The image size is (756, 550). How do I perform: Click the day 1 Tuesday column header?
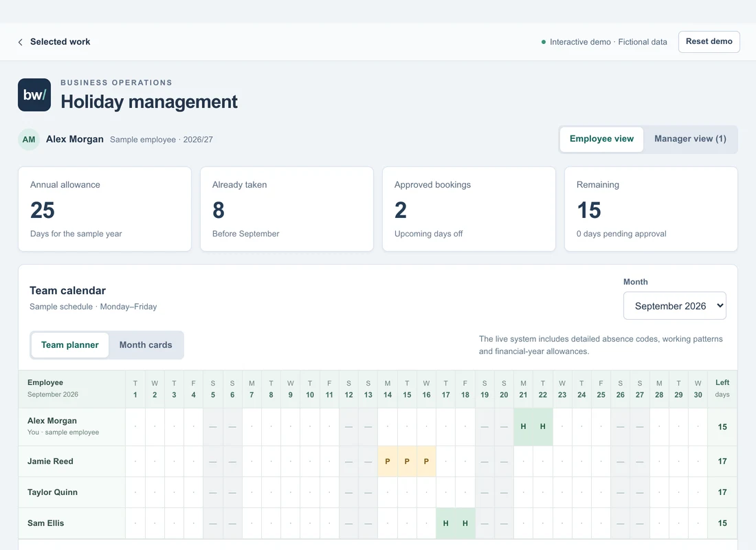135,389
